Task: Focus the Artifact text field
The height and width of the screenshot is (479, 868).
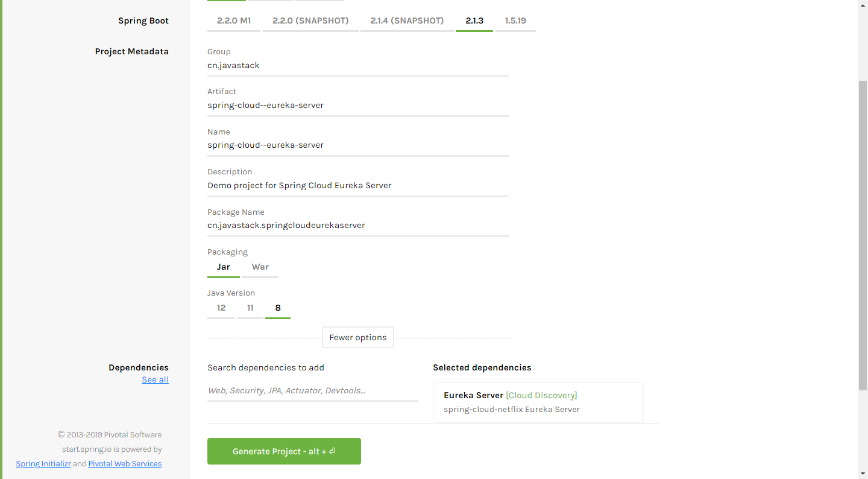Action: (x=357, y=105)
